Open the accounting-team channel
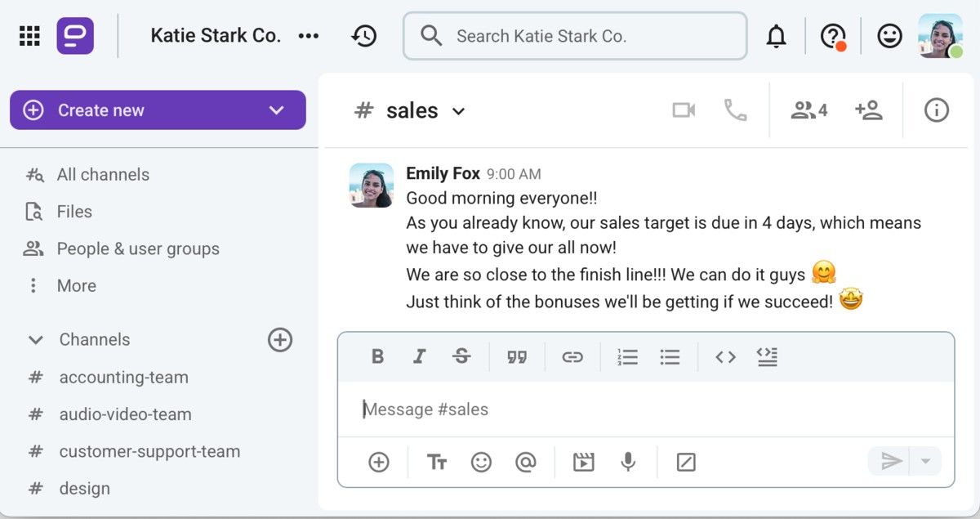The height and width of the screenshot is (519, 980). pyautogui.click(x=123, y=377)
